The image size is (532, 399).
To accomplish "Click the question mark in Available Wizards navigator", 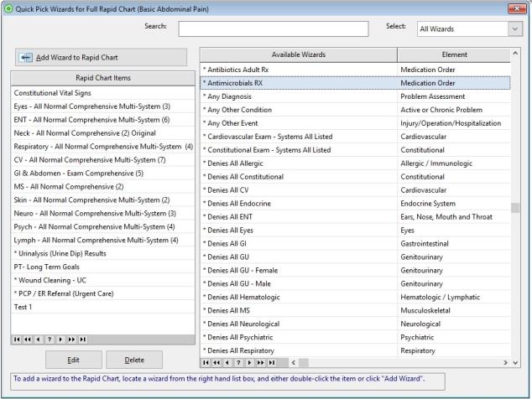I will (238, 363).
